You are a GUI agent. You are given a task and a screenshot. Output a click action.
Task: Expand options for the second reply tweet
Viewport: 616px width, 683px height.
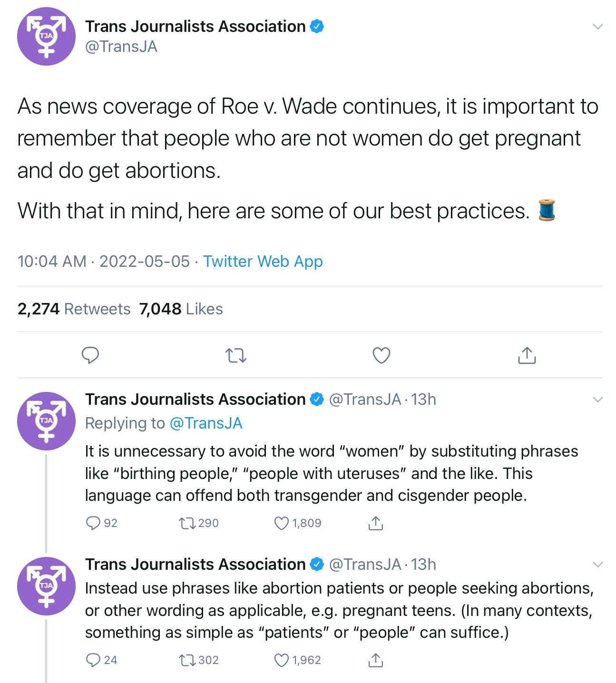point(598,565)
